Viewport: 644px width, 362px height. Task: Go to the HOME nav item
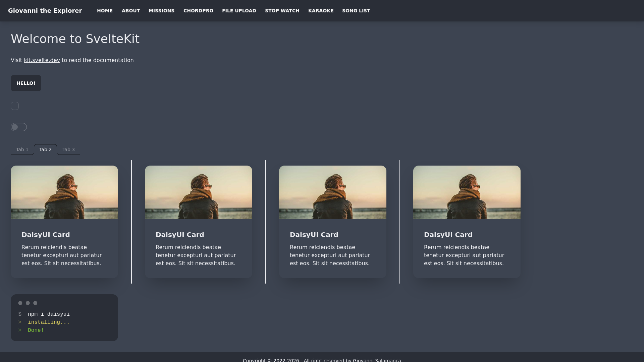(x=105, y=11)
